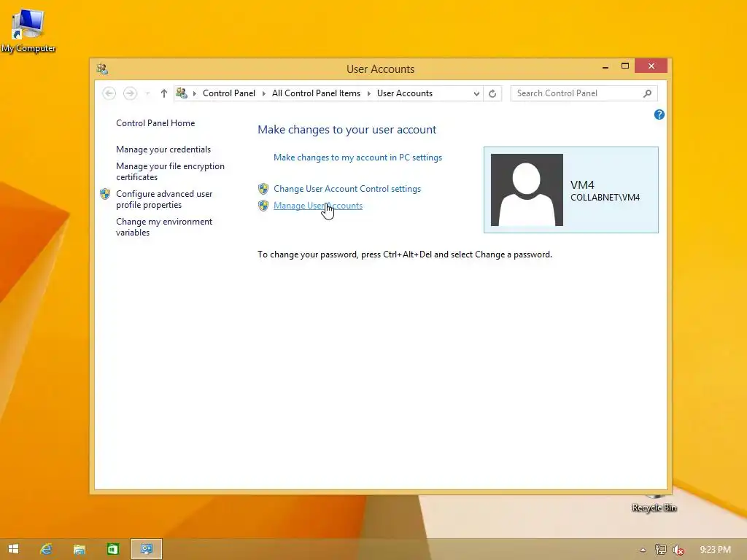This screenshot has width=747, height=560.
Task: Open recent locations dropdown arrow
Action: pyautogui.click(x=147, y=93)
